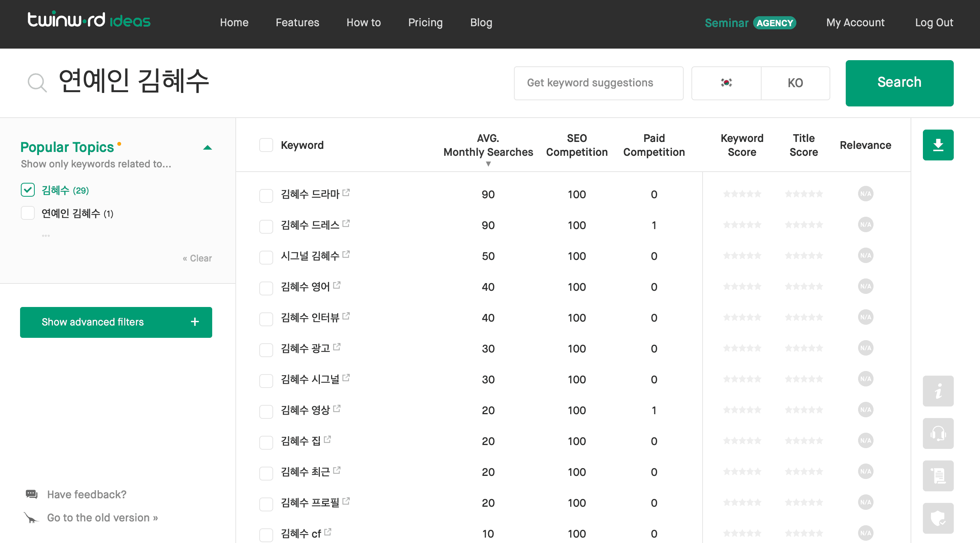980x543 pixels.
Task: Uncheck the 김혜수 popular topic filter
Action: coord(27,189)
